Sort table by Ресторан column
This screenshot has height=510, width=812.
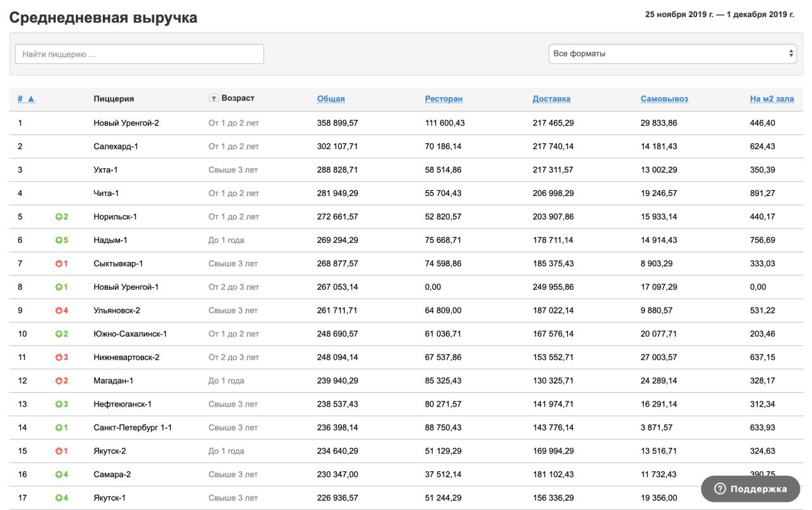[x=443, y=99]
